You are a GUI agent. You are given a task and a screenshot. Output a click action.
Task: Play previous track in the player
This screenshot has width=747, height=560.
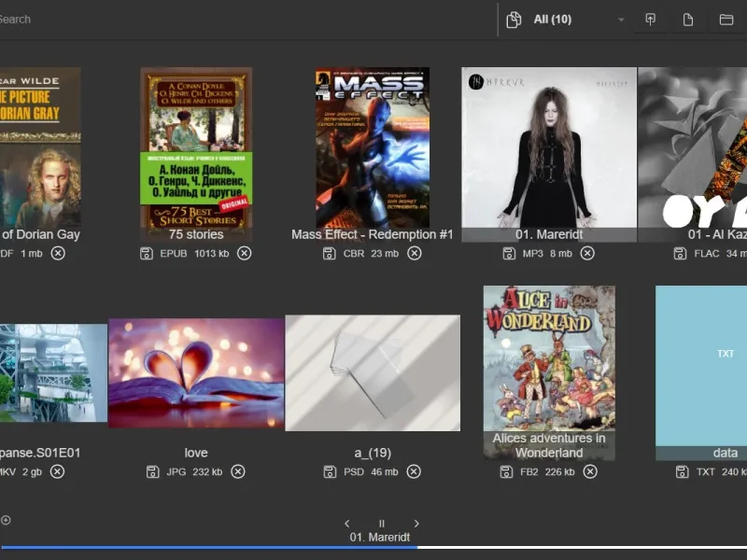346,524
